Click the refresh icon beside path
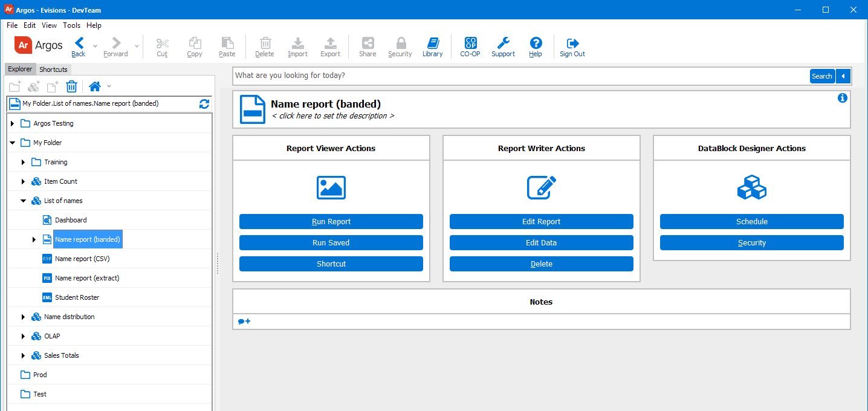Viewport: 868px width, 411px height. 204,103
